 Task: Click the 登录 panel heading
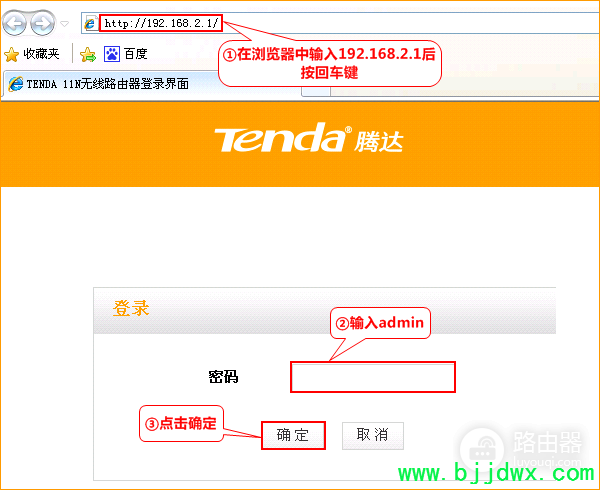(131, 308)
